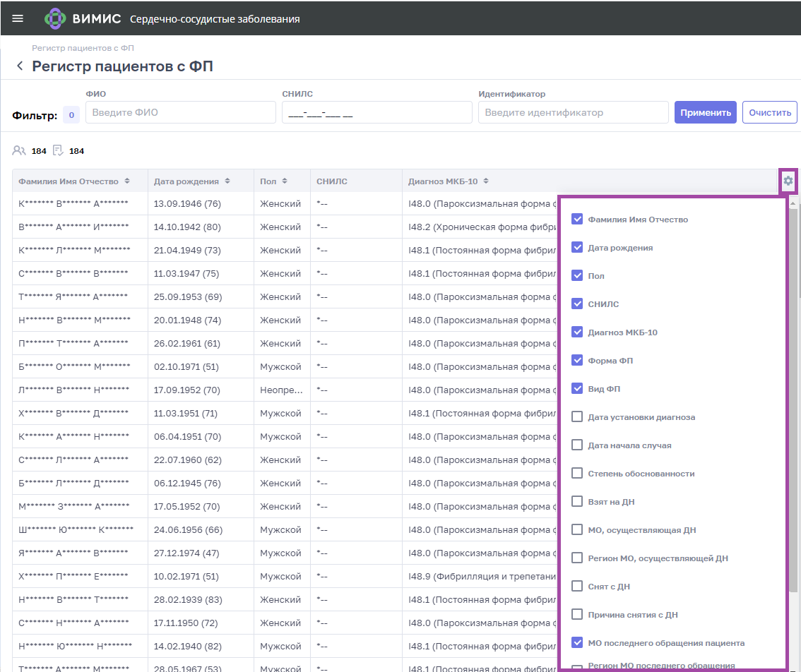Viewport: 801px width, 672px height.
Task: Sort table by Пол column
Action: (285, 181)
